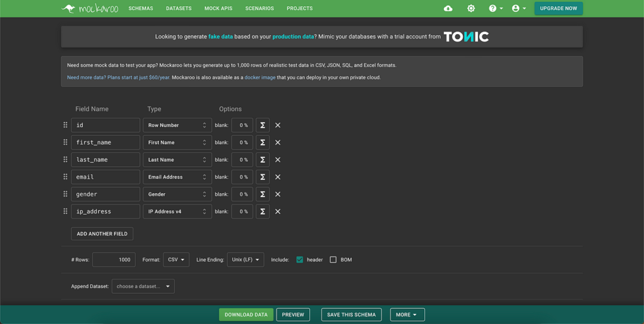644x324 pixels.
Task: Open the Mock APIs menu item
Action: (218, 9)
